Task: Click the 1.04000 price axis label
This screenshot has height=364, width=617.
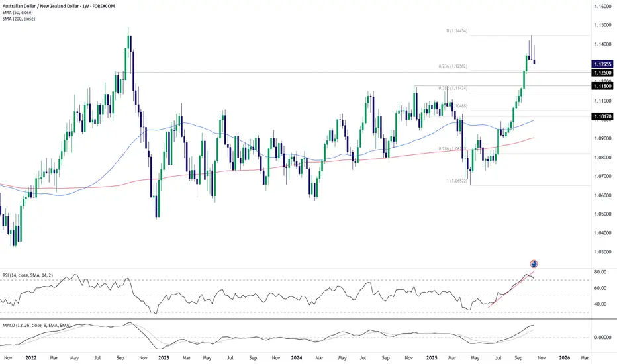Action: (603, 233)
